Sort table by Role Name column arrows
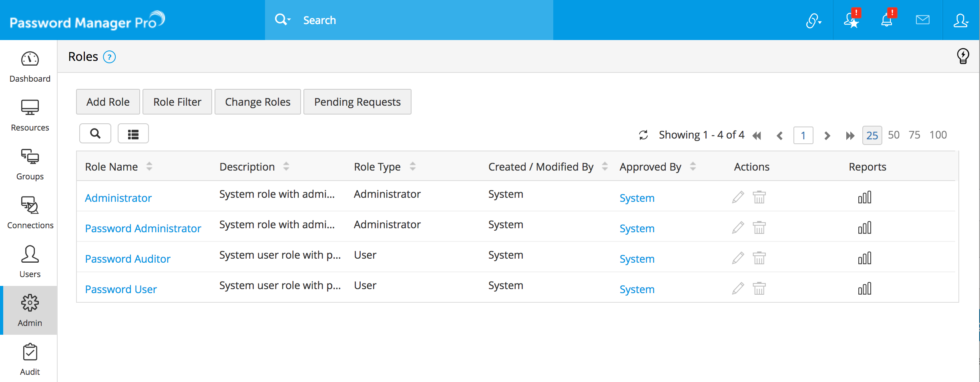This screenshot has width=980, height=382. [x=149, y=167]
